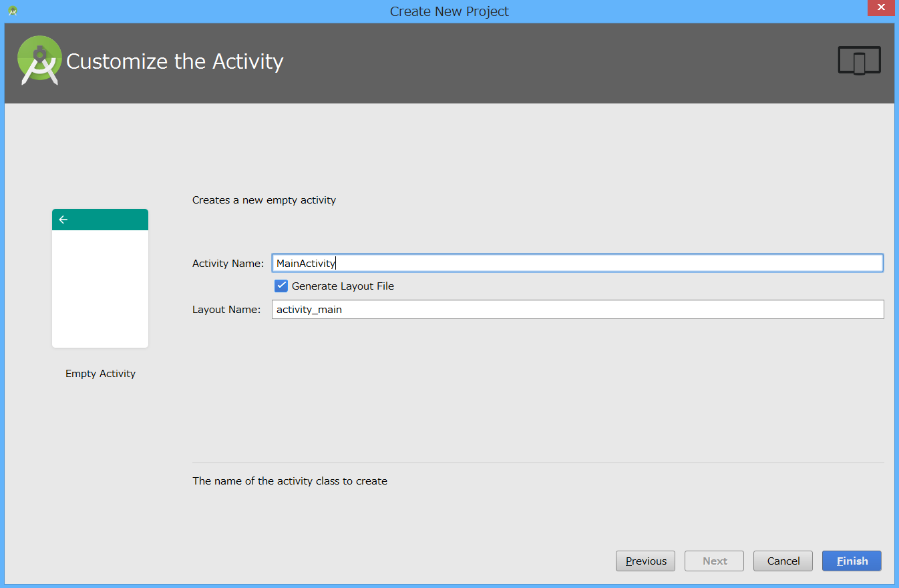Click the Customize the Activity heading
The width and height of the screenshot is (899, 588).
[175, 61]
